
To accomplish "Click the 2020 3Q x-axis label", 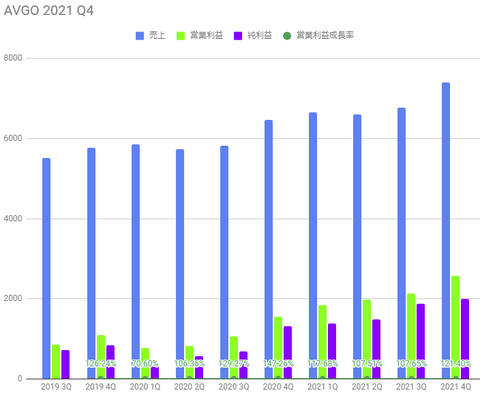I will [x=234, y=387].
